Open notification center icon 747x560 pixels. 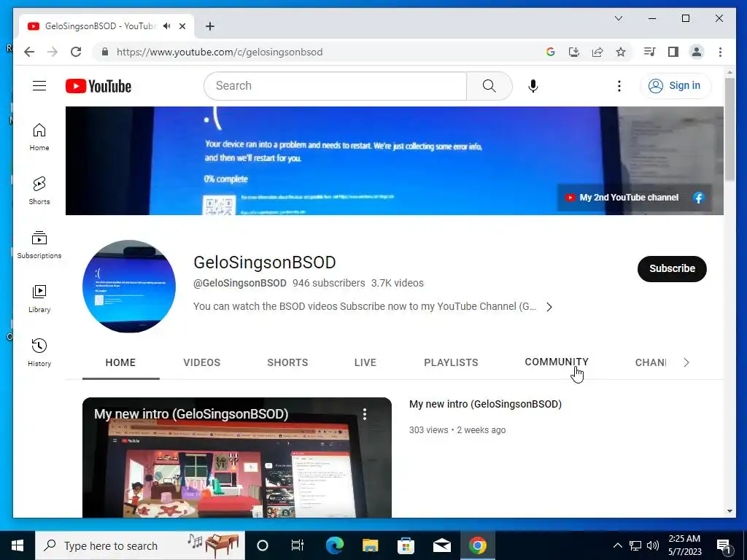[724, 546]
